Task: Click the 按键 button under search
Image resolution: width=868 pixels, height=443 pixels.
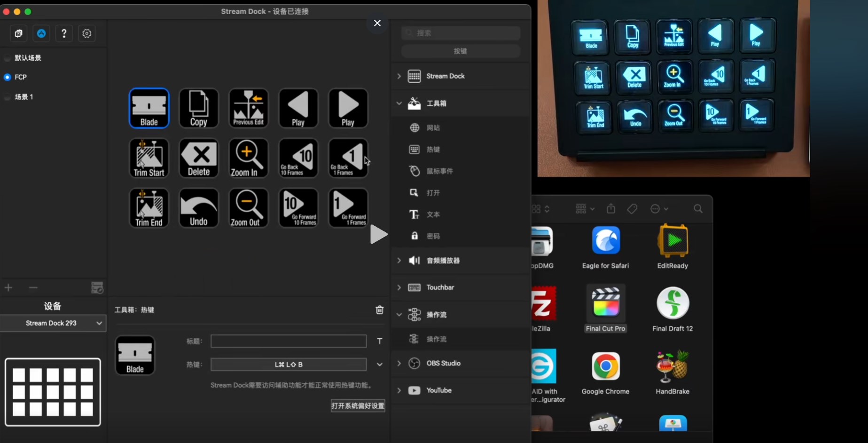Action: 461,51
